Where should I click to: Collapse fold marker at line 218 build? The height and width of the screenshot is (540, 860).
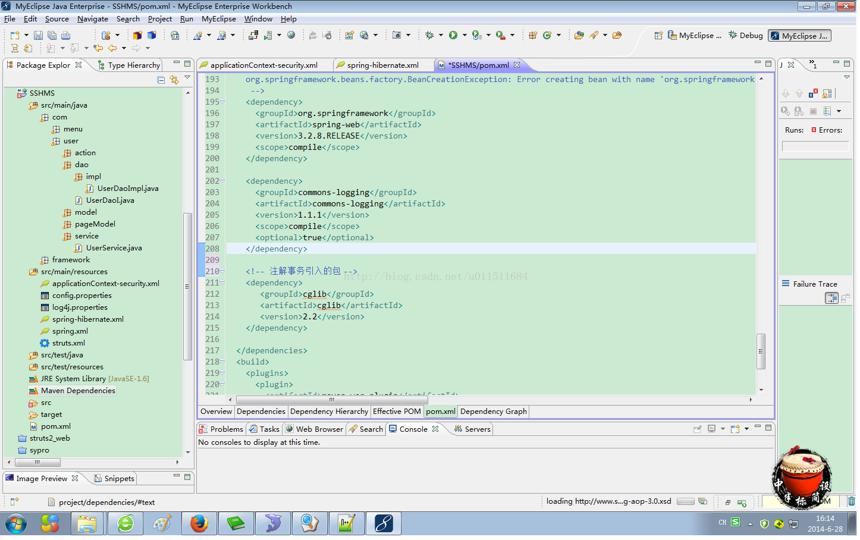tap(222, 362)
